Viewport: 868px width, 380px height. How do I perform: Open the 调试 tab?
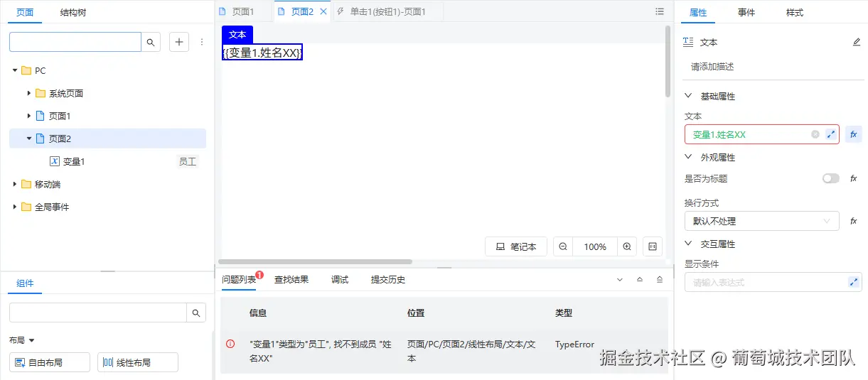pyautogui.click(x=340, y=279)
